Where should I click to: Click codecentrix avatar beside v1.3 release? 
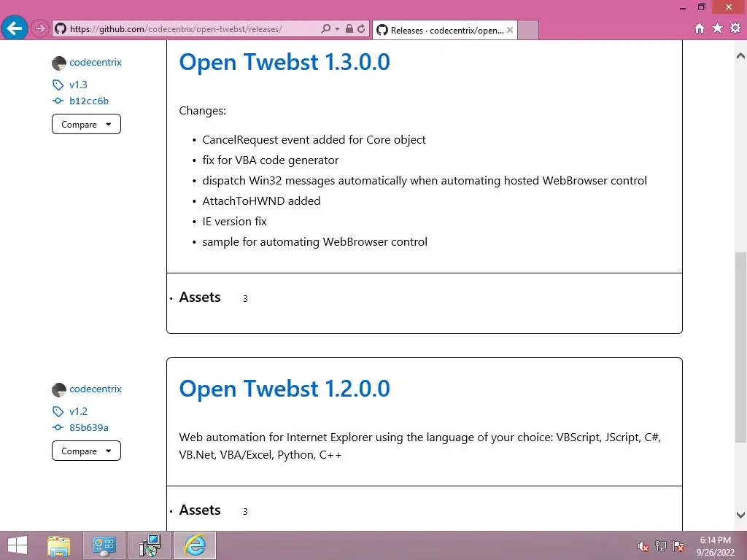coord(58,63)
